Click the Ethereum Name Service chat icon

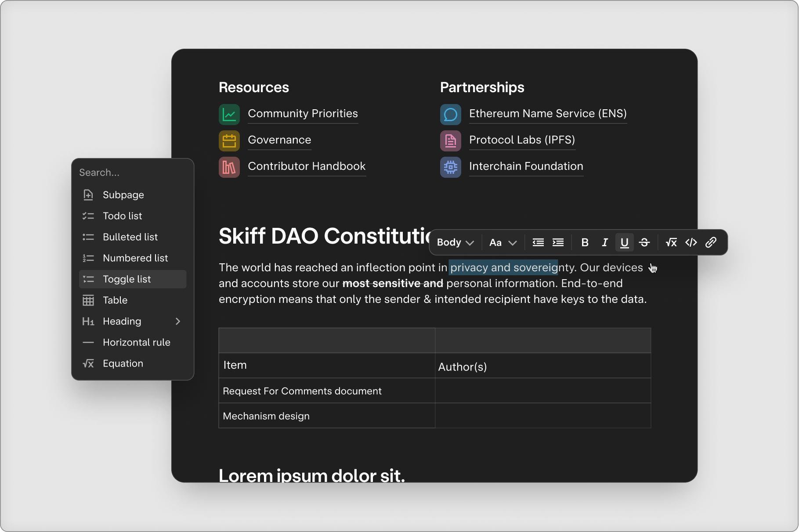[x=451, y=114]
